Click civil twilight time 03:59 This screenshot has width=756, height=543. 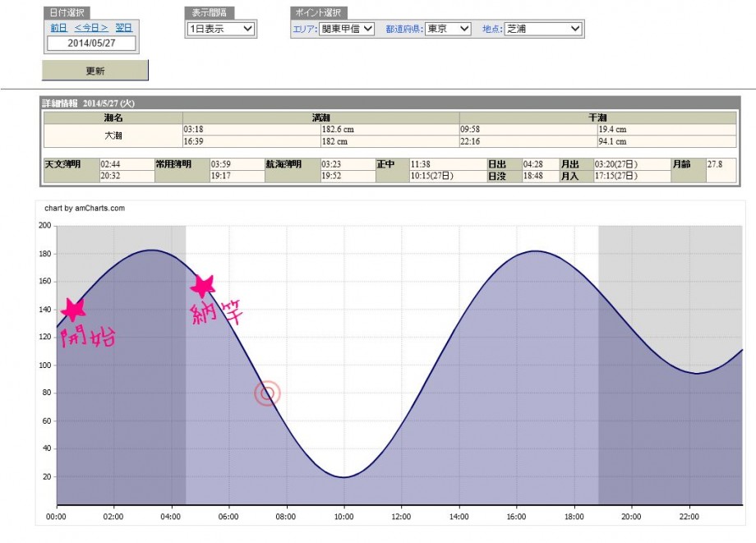pyautogui.click(x=237, y=163)
